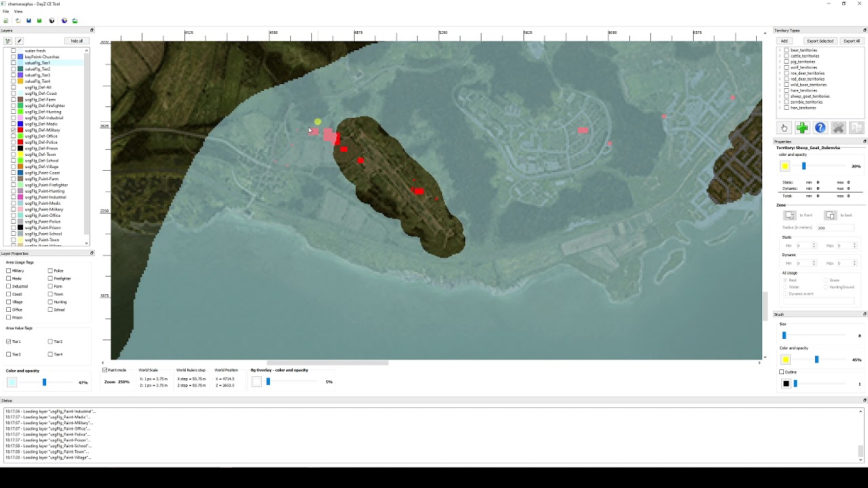
Task: Open the outline black color swatch
Action: [786, 384]
